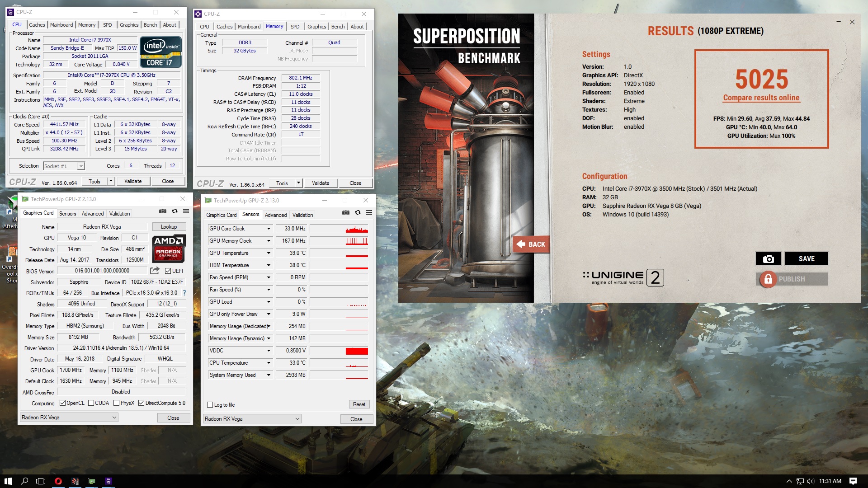Open Advanced tab in GPU-Z Graphics Card window
The width and height of the screenshot is (868, 488).
pyautogui.click(x=93, y=214)
